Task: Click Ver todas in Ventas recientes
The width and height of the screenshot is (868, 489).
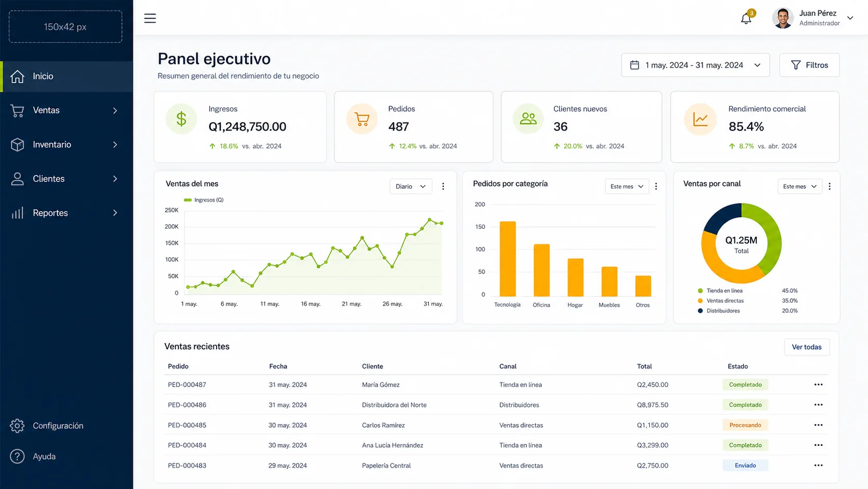Action: point(807,347)
